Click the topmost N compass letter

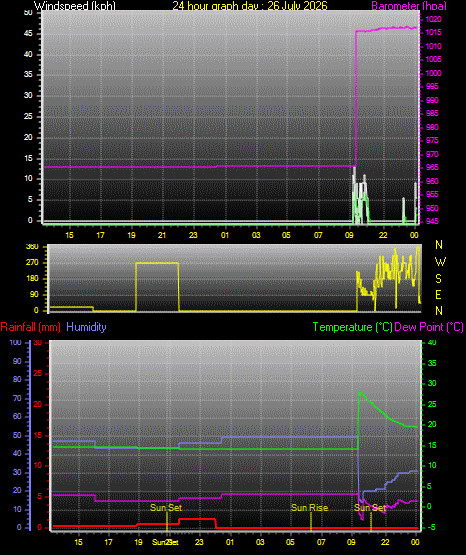tap(439, 245)
